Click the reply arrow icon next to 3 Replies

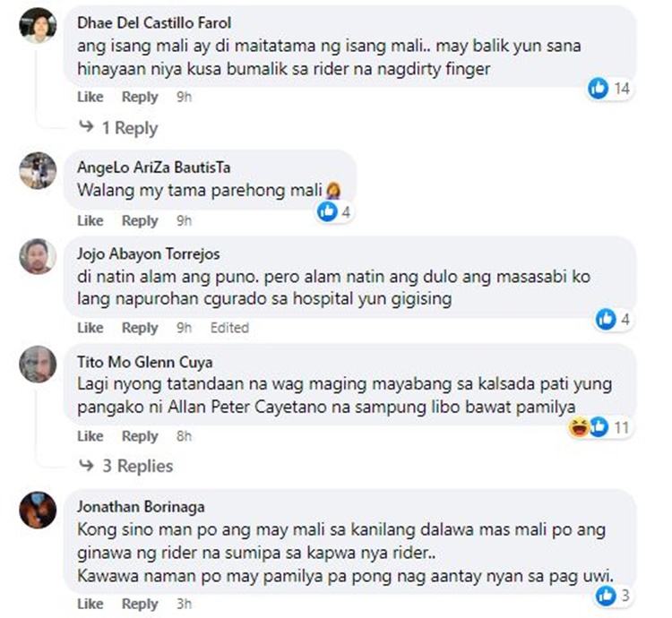click(87, 465)
